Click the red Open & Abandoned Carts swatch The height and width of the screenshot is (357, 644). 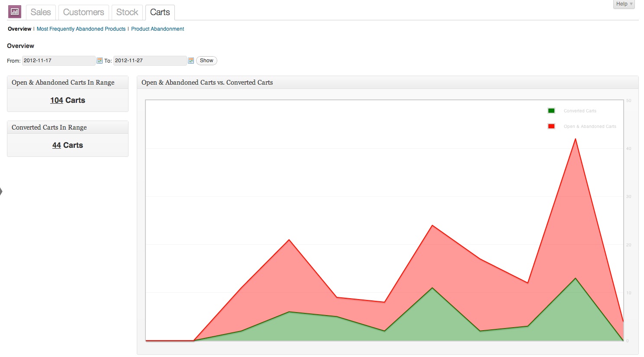pyautogui.click(x=551, y=126)
